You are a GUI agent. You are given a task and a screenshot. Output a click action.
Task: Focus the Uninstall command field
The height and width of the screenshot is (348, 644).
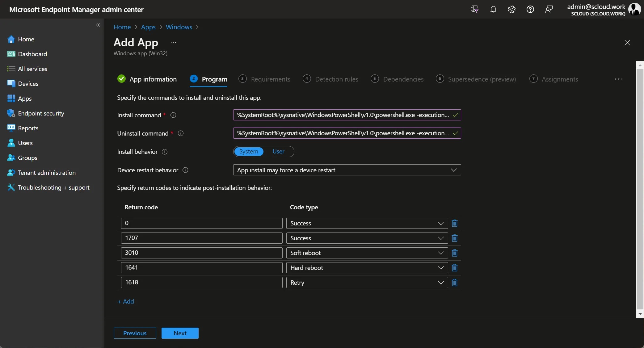click(347, 133)
